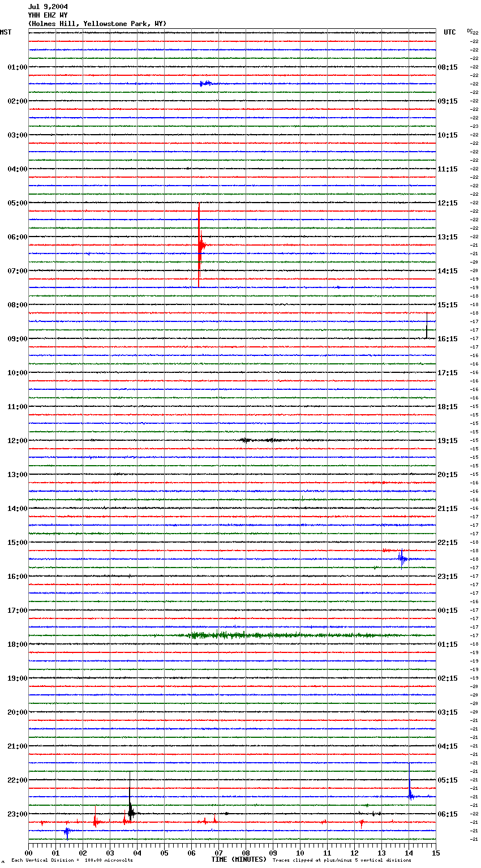The height and width of the screenshot is (868, 481).
Task: Select the 09:00 MST row label
Action: click(x=17, y=339)
